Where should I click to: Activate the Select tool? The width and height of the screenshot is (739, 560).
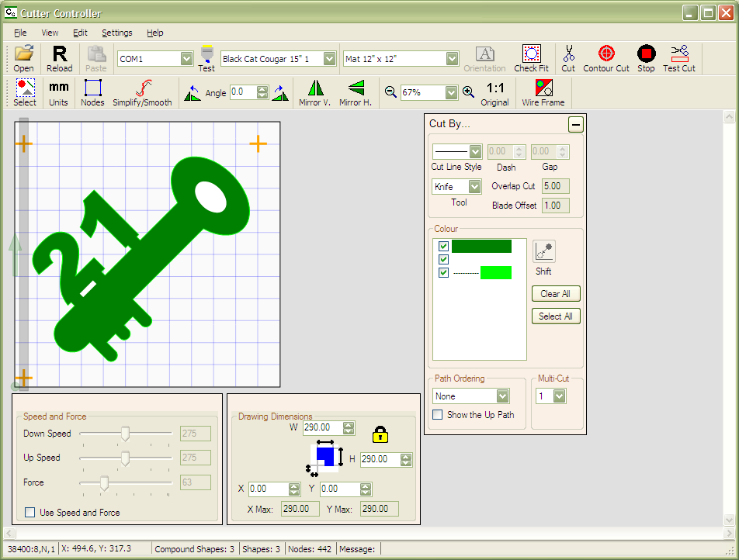pos(25,93)
